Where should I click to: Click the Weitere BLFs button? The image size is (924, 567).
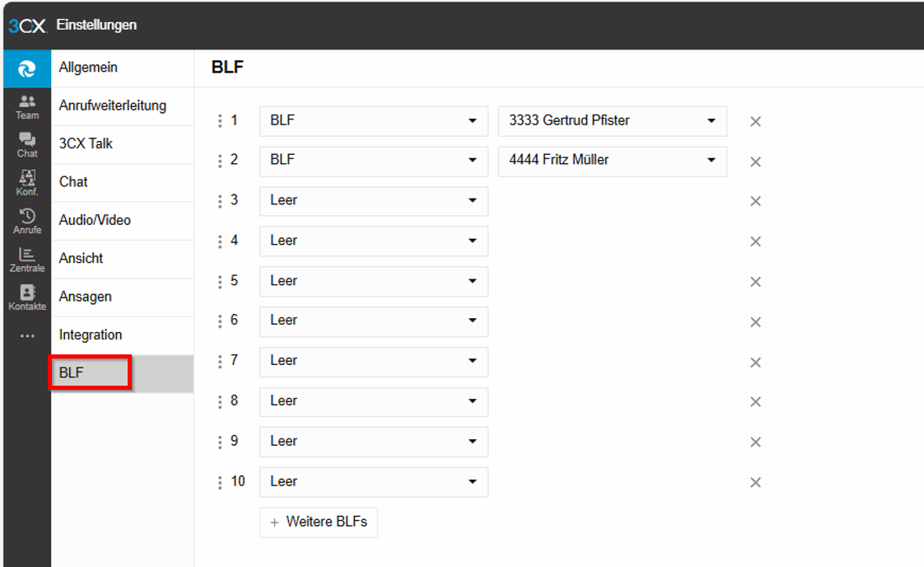pos(318,522)
